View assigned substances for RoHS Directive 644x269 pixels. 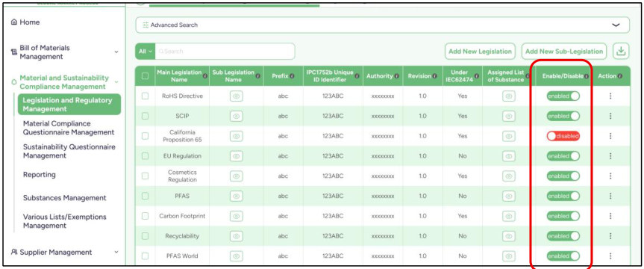point(508,96)
